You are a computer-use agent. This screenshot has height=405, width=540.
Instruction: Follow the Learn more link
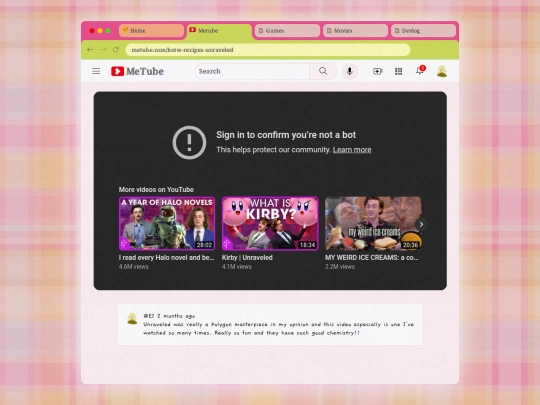pyautogui.click(x=352, y=150)
